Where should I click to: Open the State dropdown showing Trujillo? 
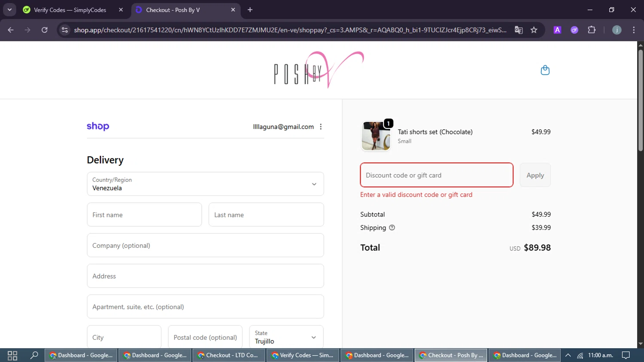click(286, 337)
